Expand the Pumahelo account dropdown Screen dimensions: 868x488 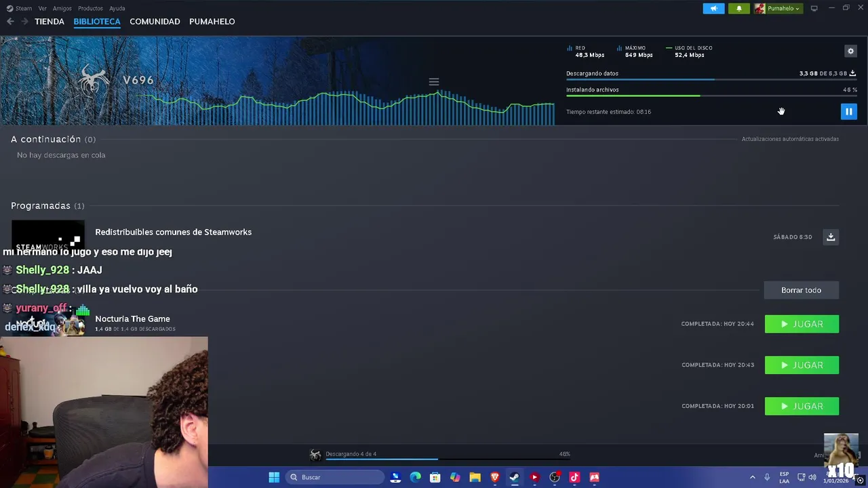pos(778,8)
